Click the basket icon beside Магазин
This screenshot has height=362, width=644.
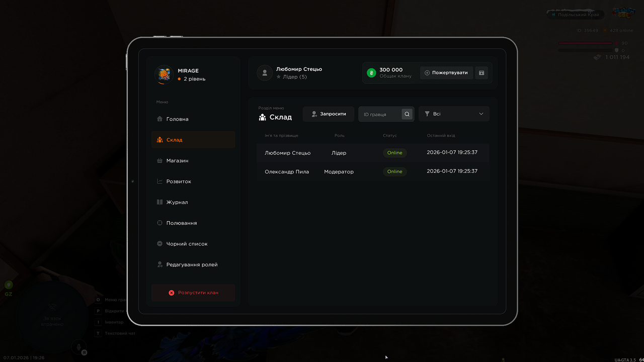pos(160,160)
